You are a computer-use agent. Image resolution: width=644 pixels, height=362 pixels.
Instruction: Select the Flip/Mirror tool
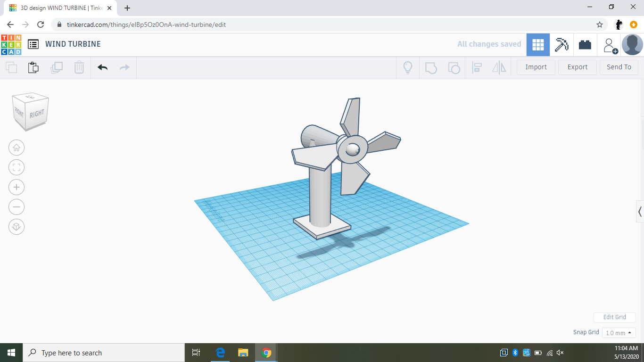point(499,67)
